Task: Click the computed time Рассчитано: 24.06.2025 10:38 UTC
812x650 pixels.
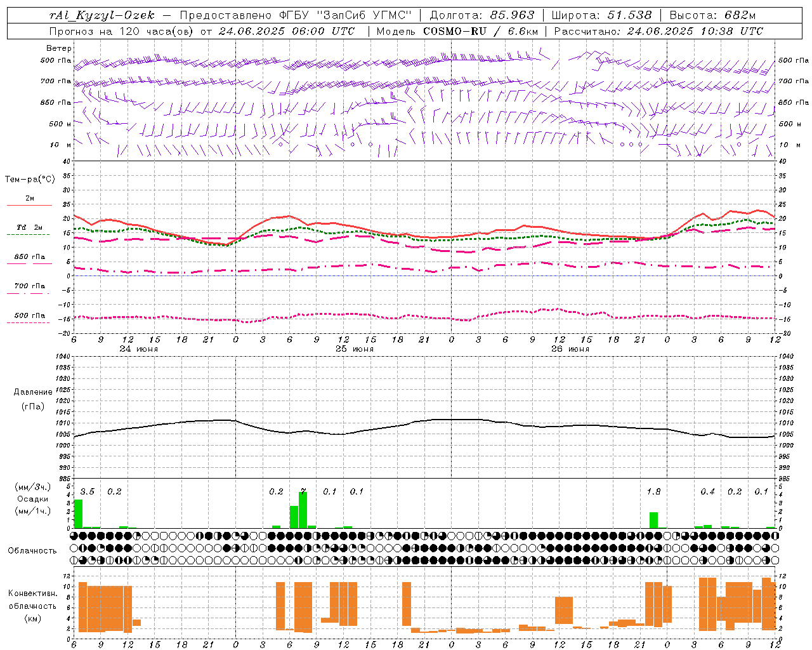Action: 658,31
